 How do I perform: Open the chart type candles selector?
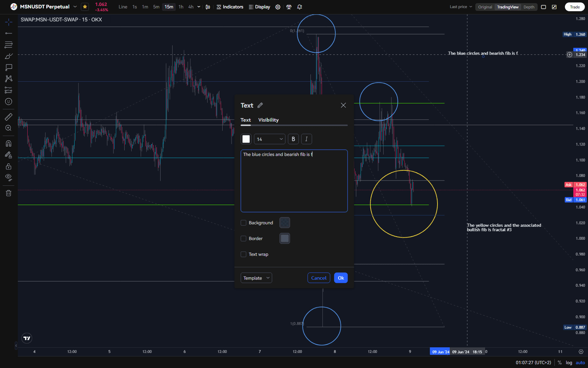pos(208,7)
